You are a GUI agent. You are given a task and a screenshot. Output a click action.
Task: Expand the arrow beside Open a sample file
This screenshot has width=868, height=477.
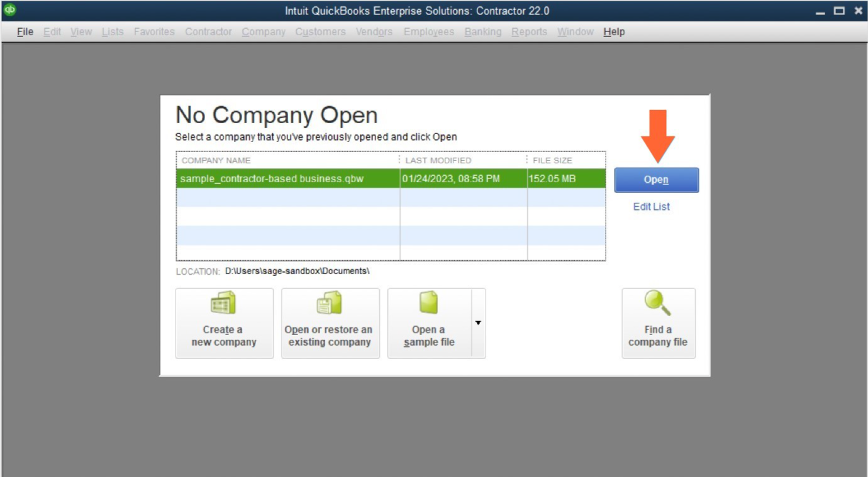pyautogui.click(x=478, y=322)
